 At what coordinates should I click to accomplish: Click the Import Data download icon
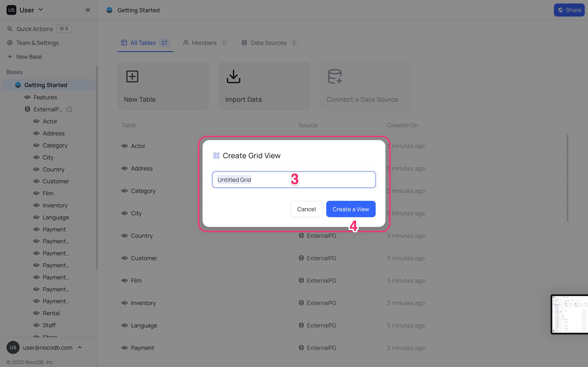[233, 76]
